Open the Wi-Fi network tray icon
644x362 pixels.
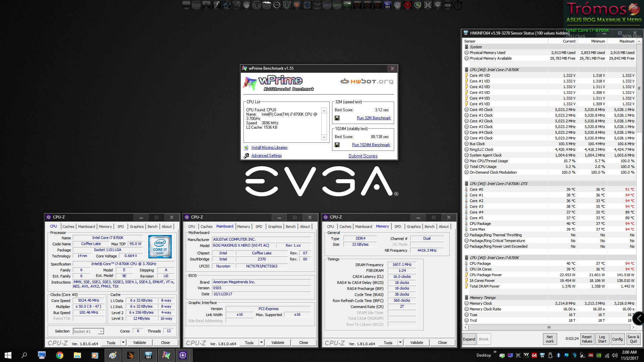pyautogui.click(x=607, y=355)
